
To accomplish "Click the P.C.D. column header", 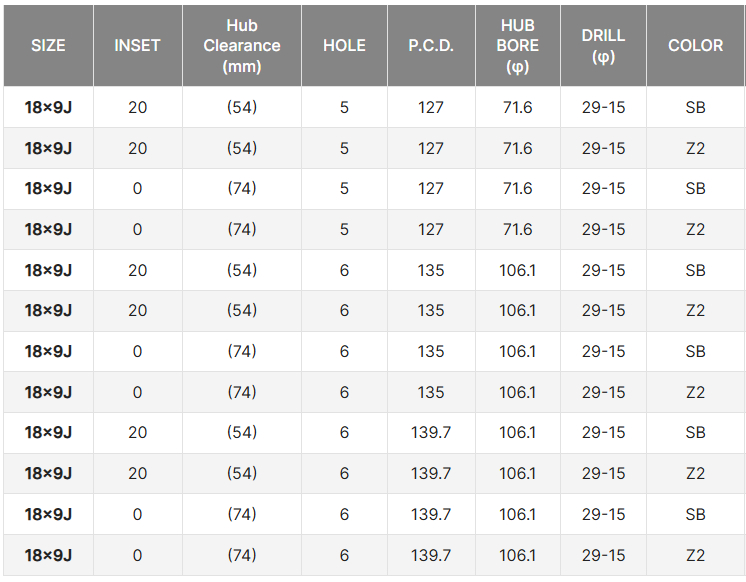I will click(431, 46).
